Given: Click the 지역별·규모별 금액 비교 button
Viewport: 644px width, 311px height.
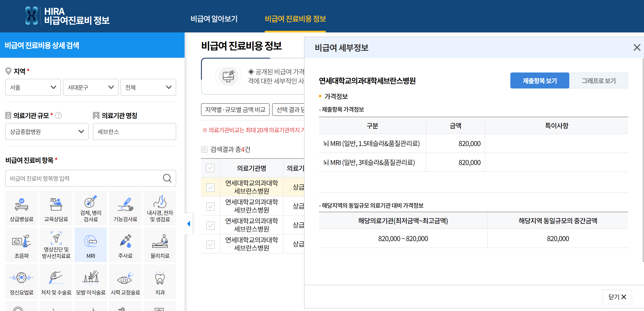Looking at the screenshot, I should click(x=235, y=110).
